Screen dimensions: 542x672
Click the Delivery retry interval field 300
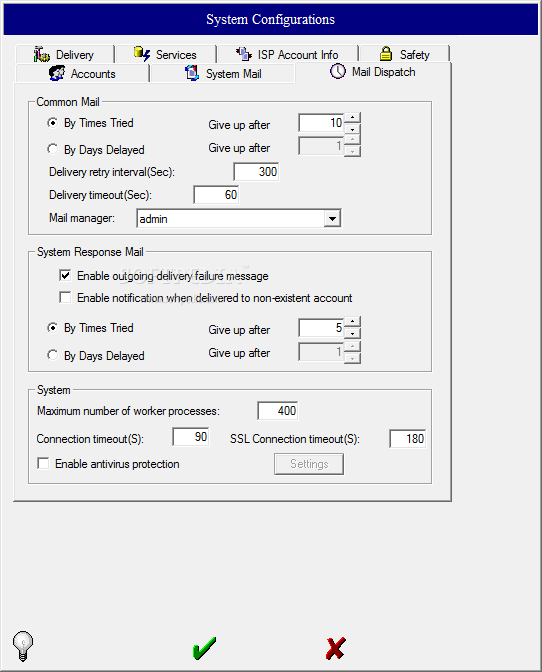(x=256, y=172)
